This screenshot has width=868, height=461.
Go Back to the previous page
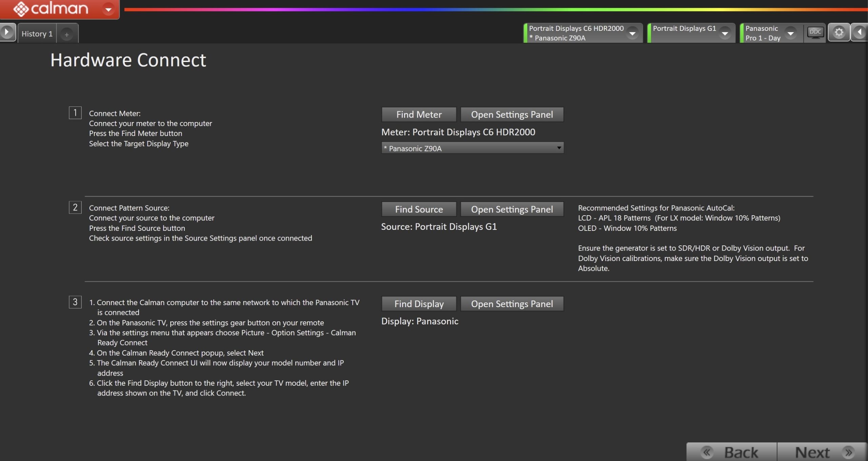(731, 452)
